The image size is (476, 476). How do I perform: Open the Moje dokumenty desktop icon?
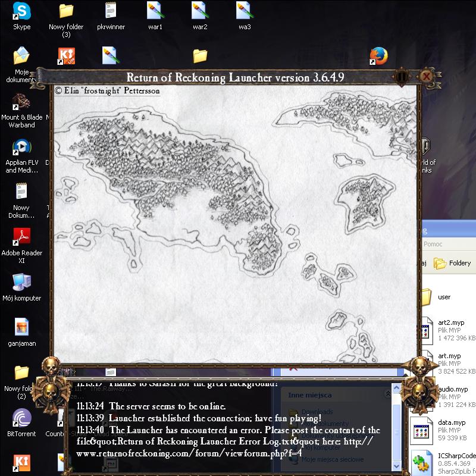point(21,64)
